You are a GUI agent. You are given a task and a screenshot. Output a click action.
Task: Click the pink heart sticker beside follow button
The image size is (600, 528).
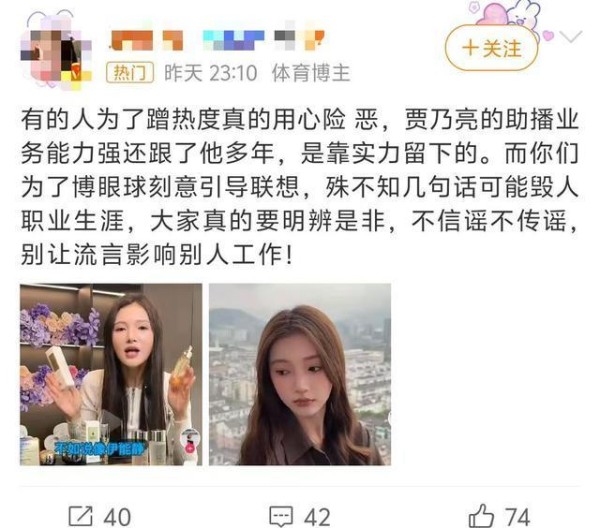tap(549, 36)
